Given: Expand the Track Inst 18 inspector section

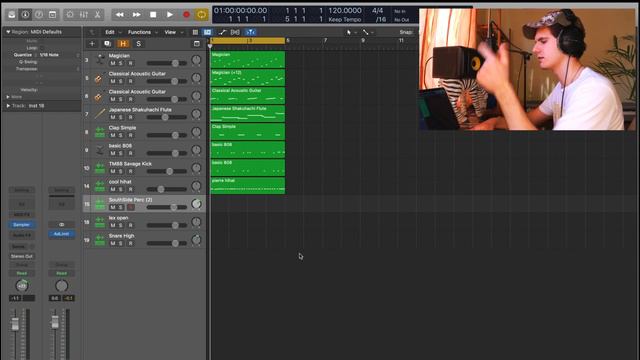Looking at the screenshot, I should pyautogui.click(x=8, y=106).
